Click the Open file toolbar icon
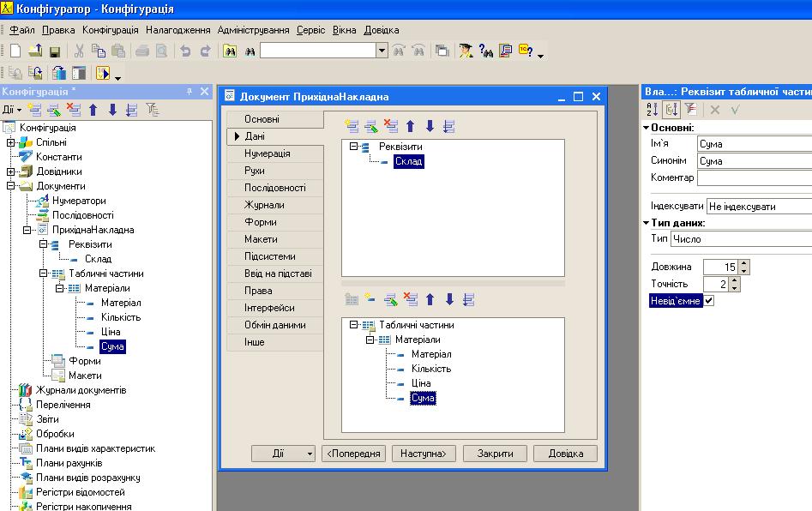The width and height of the screenshot is (812, 511). [35, 51]
